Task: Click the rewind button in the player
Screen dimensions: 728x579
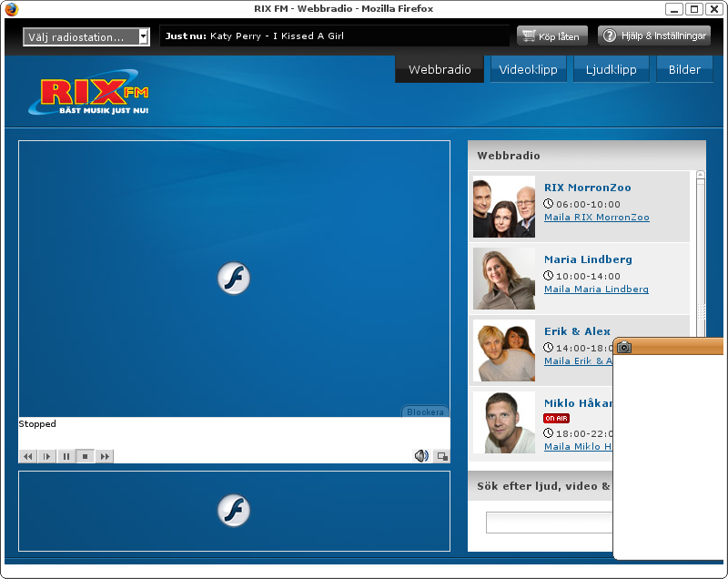Action: (x=27, y=456)
